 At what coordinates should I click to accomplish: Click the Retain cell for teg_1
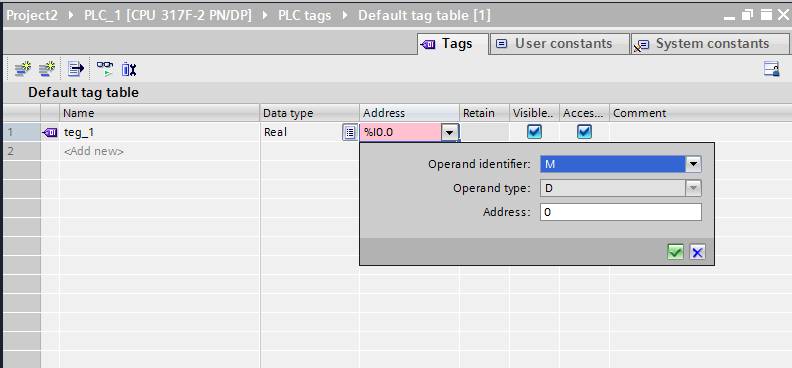tap(484, 132)
